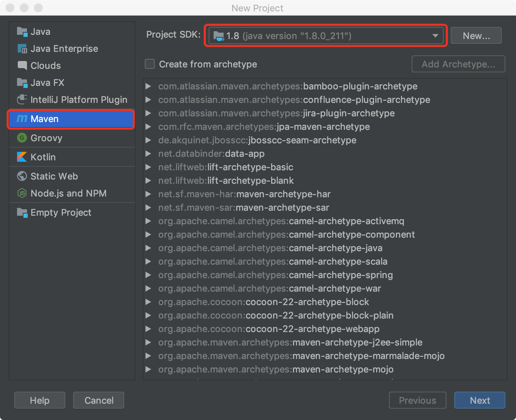The width and height of the screenshot is (516, 420).
Task: Choose Kotlin in project list
Action: point(72,157)
